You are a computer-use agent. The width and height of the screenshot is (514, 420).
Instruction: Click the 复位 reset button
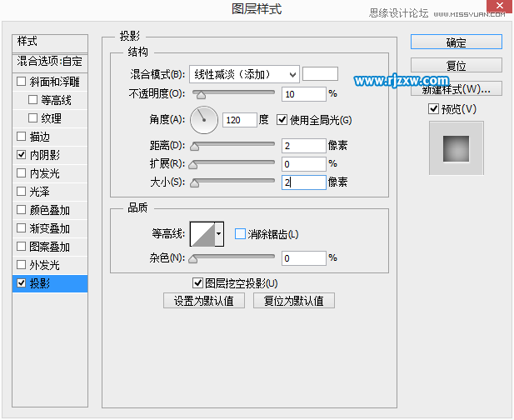pos(457,65)
